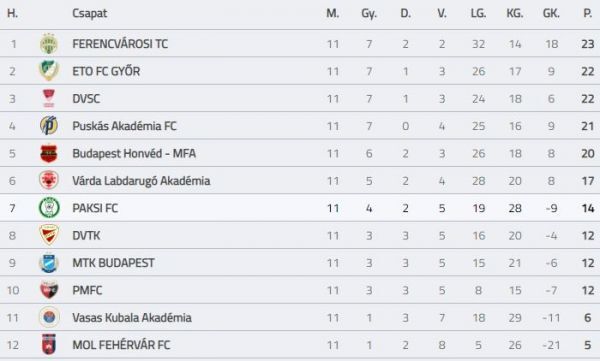Select the MTK BUDAPEST team name

pyautogui.click(x=113, y=263)
